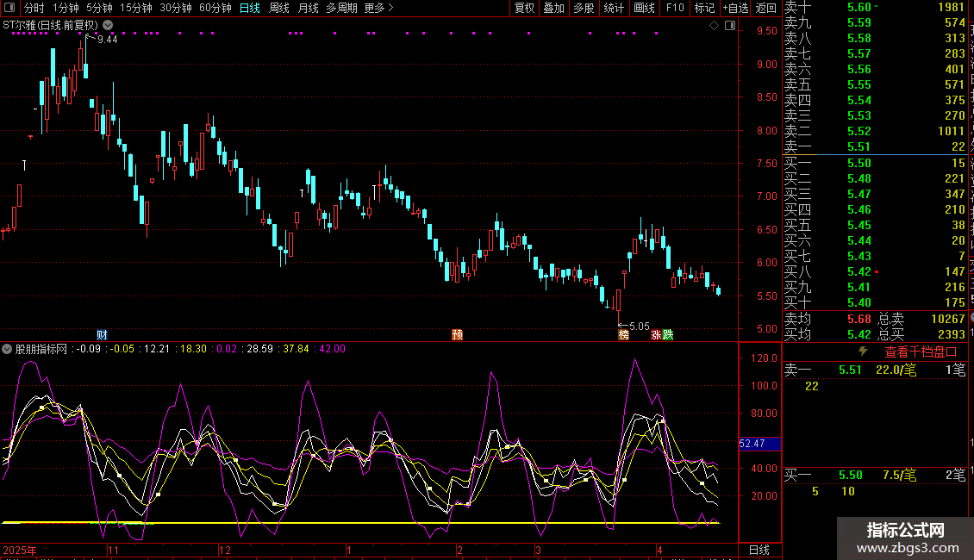Click the blue 52.47 value marker on axis
The width and height of the screenshot is (974, 560).
tap(759, 444)
